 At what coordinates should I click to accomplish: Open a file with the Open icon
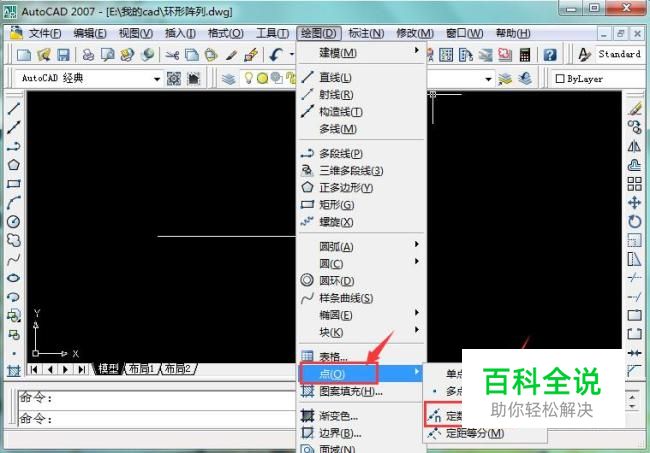[44, 55]
